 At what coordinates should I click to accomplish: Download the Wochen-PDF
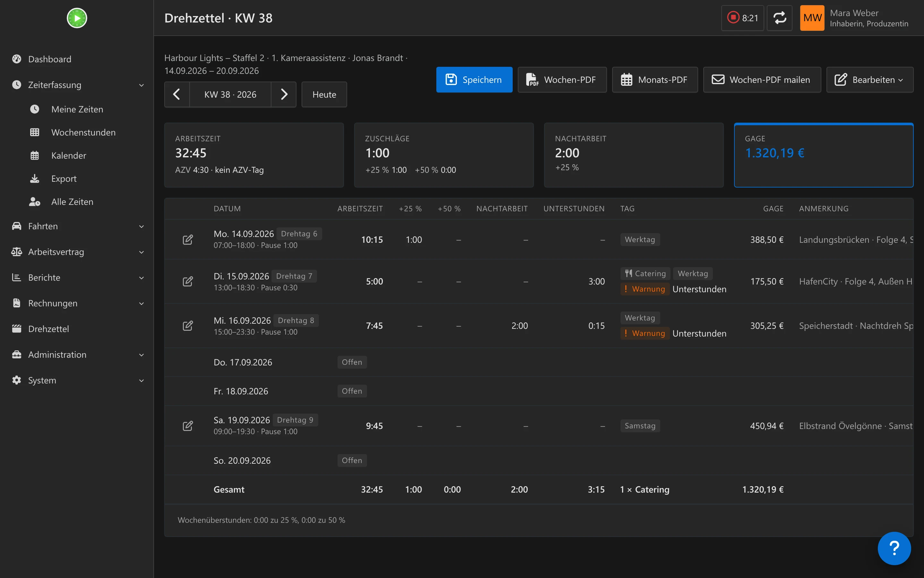point(562,80)
